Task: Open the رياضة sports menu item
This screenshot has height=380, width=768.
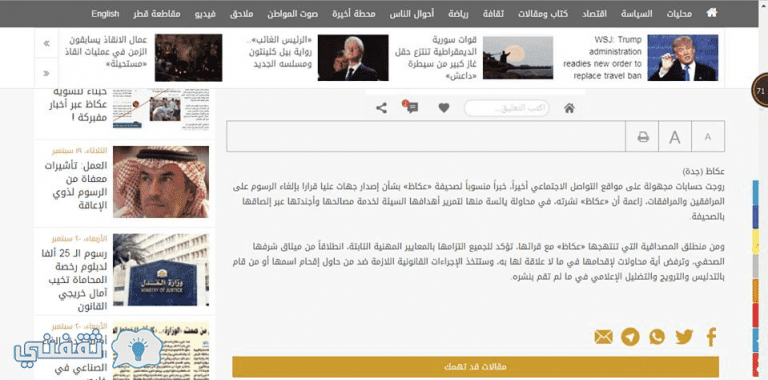Action: 458,14
